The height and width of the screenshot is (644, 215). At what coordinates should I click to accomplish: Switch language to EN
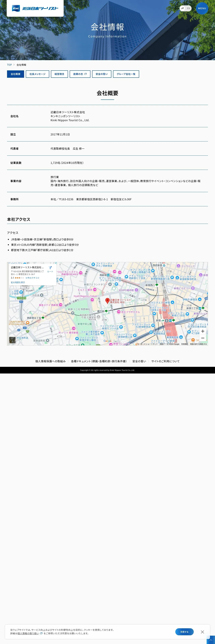(189, 8)
